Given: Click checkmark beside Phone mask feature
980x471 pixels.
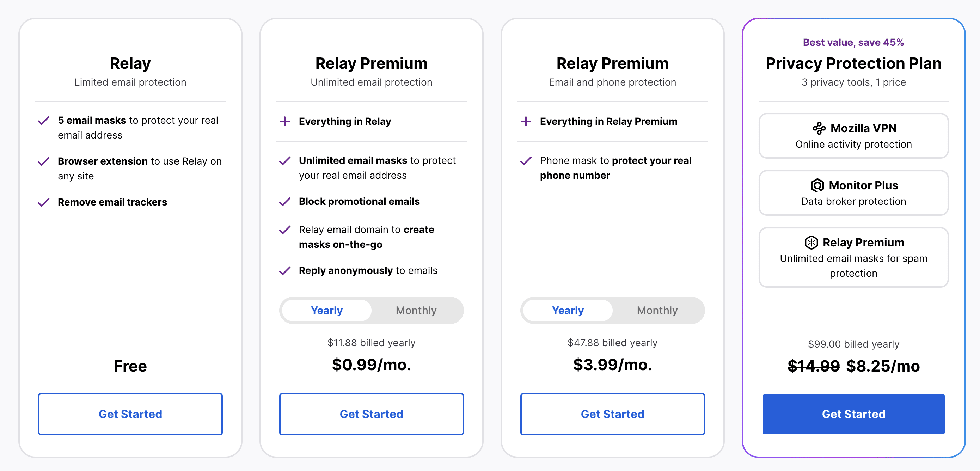Looking at the screenshot, I should [x=526, y=161].
